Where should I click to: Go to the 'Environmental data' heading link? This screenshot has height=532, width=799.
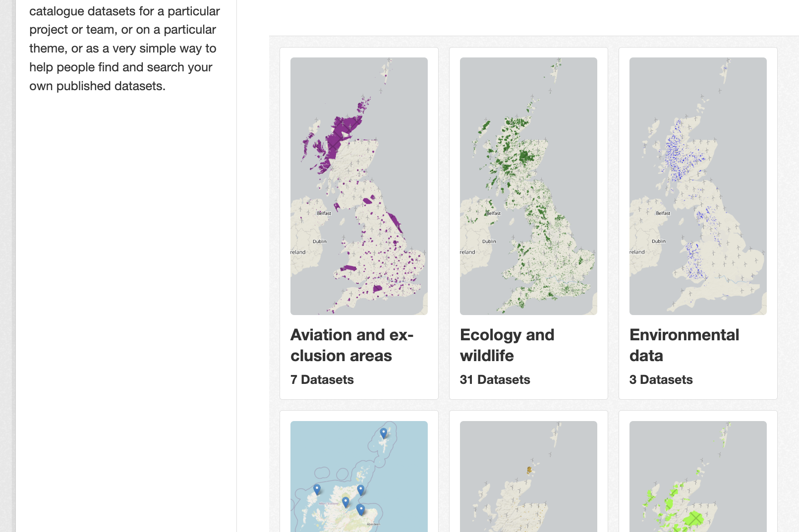point(684,345)
